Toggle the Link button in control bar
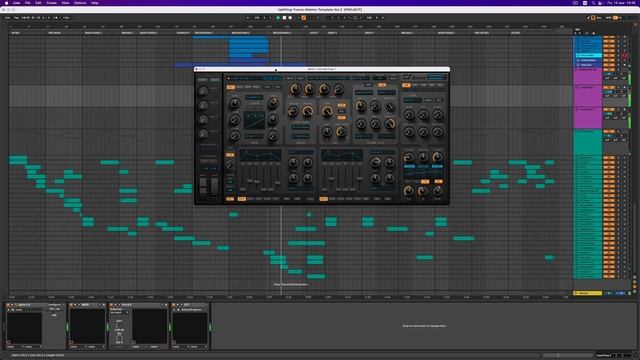This screenshot has width=640, height=360. 7,18
